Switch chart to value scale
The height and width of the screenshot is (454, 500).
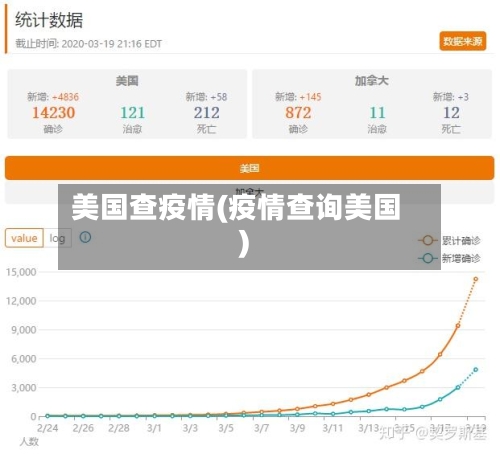coord(24,238)
